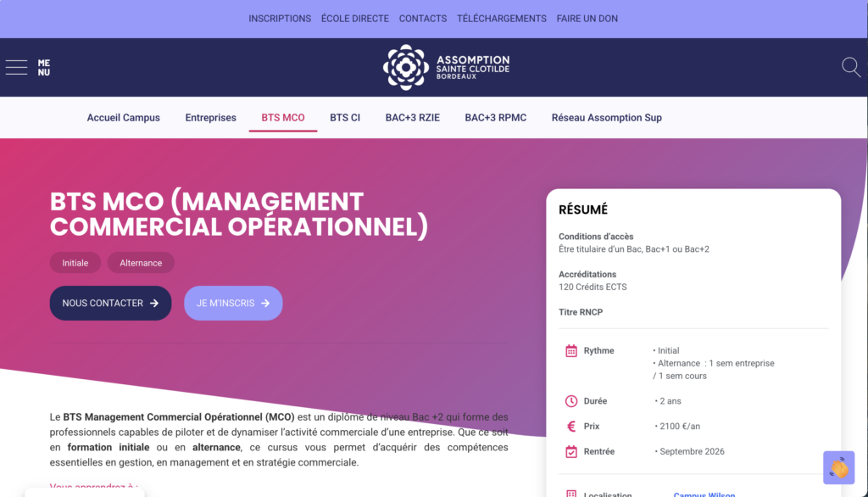Switch to Accueil Campus tab
The height and width of the screenshot is (497, 868).
pyautogui.click(x=124, y=117)
